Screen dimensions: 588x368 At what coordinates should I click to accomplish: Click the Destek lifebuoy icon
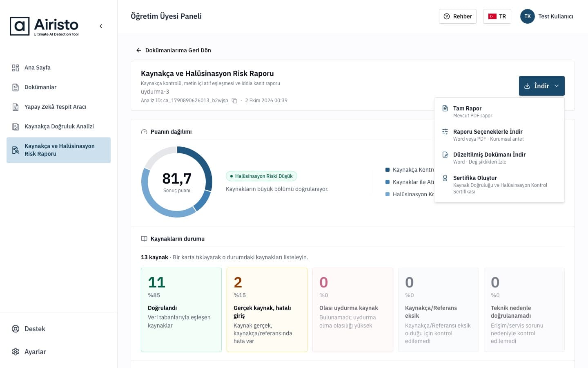click(x=16, y=329)
